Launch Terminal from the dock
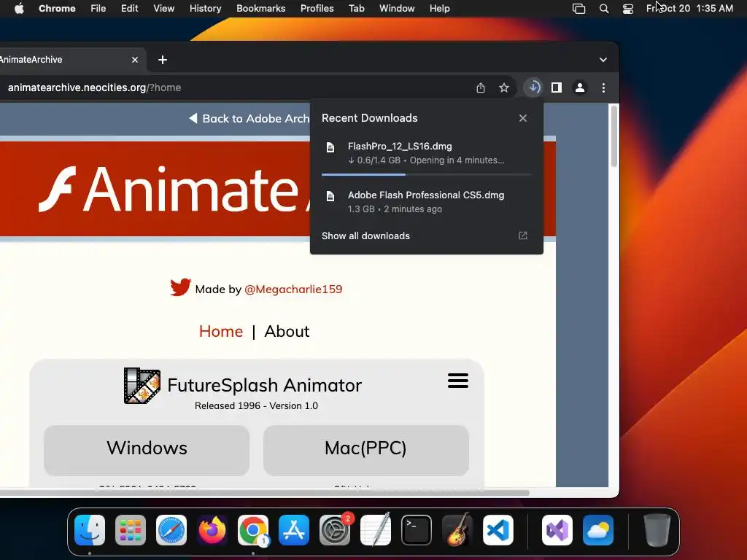Image resolution: width=747 pixels, height=560 pixels. click(417, 530)
